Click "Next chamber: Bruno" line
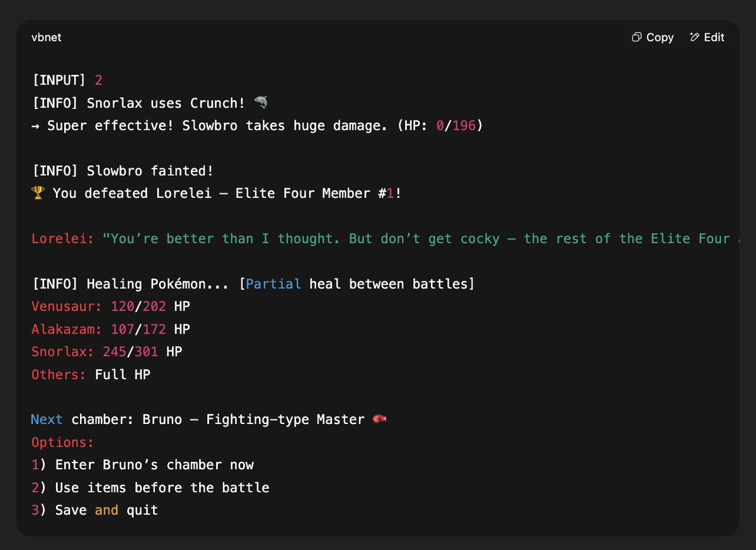756x550 pixels. point(209,420)
